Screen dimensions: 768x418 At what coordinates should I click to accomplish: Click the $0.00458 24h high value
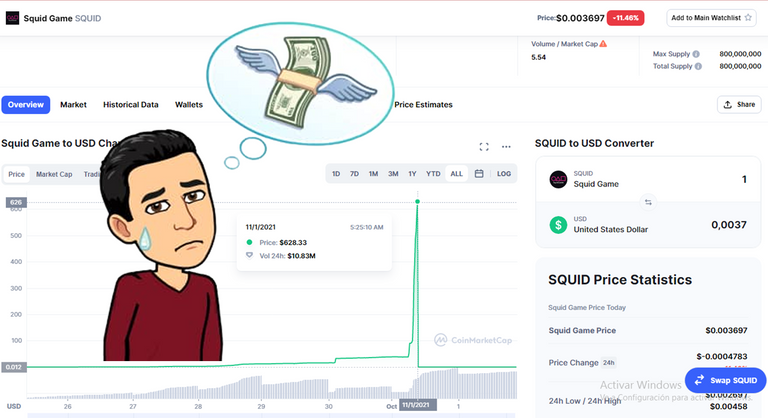click(x=728, y=406)
